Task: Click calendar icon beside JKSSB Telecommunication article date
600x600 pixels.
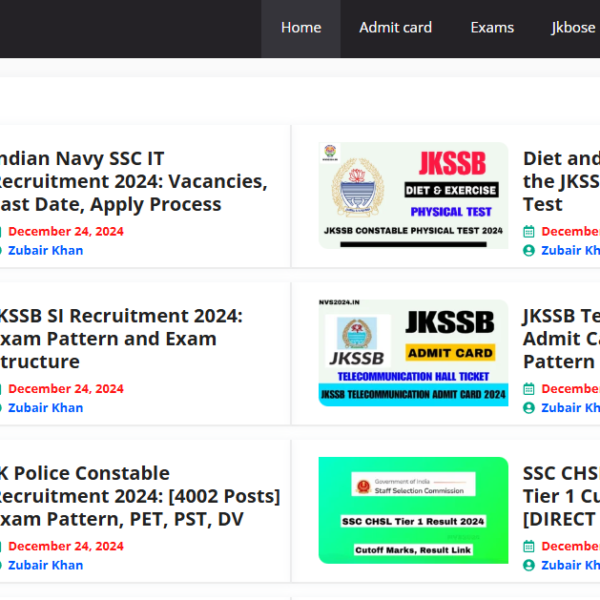Action: 529,389
